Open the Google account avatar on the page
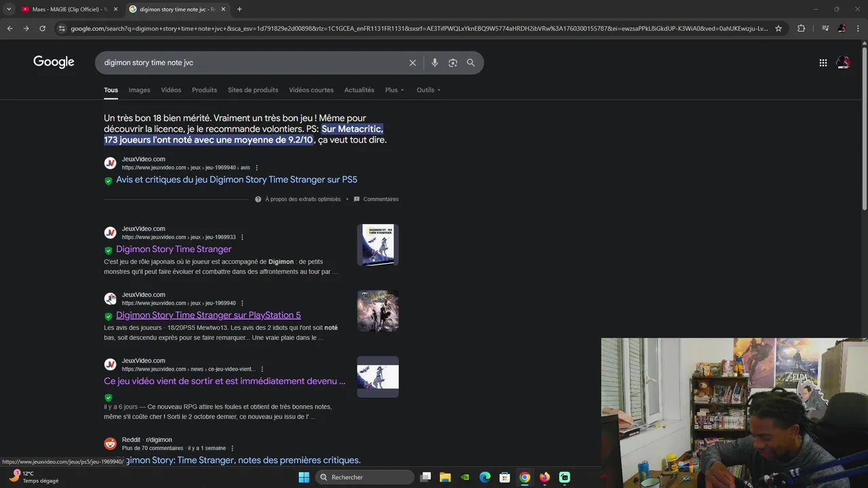The height and width of the screenshot is (488, 868). pos(843,62)
